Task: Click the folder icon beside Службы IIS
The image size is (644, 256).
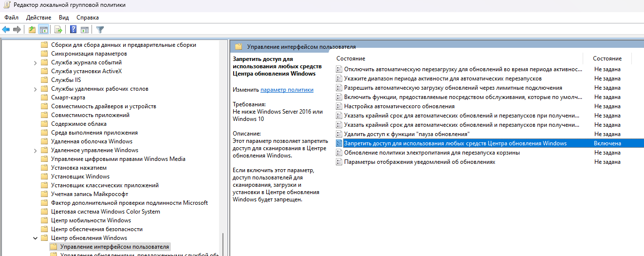Action: click(x=45, y=80)
